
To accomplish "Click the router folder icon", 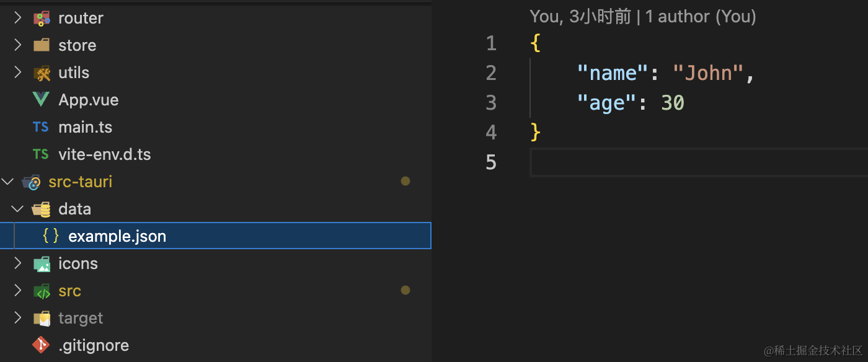I will (42, 19).
